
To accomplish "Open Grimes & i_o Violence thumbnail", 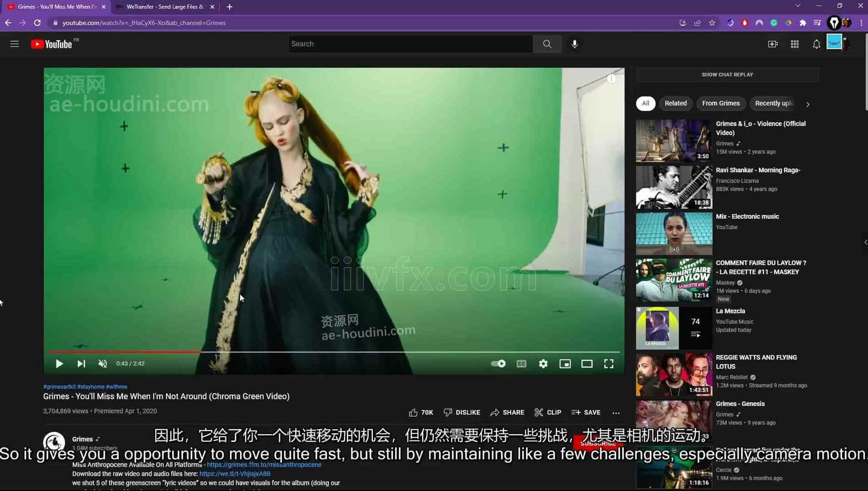I will coord(674,141).
